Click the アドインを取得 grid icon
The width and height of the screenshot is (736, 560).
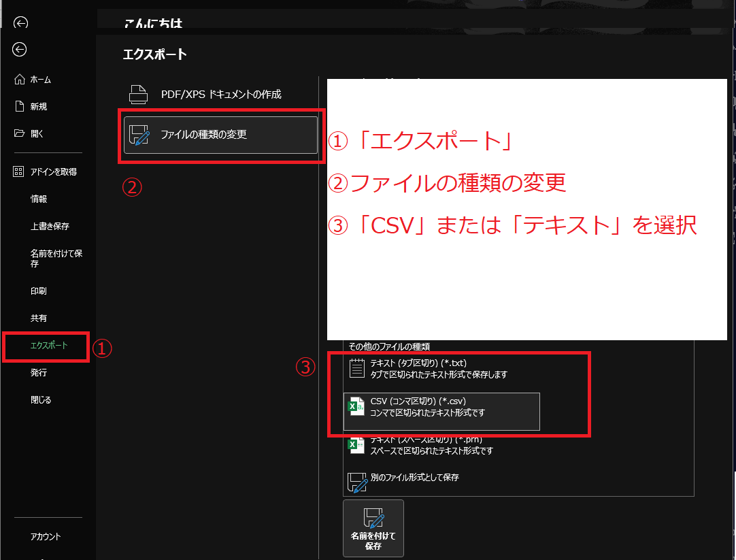coord(18,171)
